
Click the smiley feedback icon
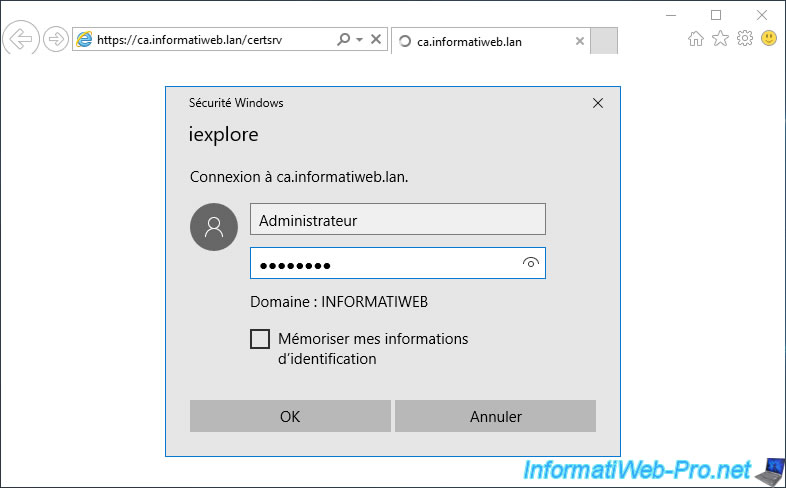point(769,38)
